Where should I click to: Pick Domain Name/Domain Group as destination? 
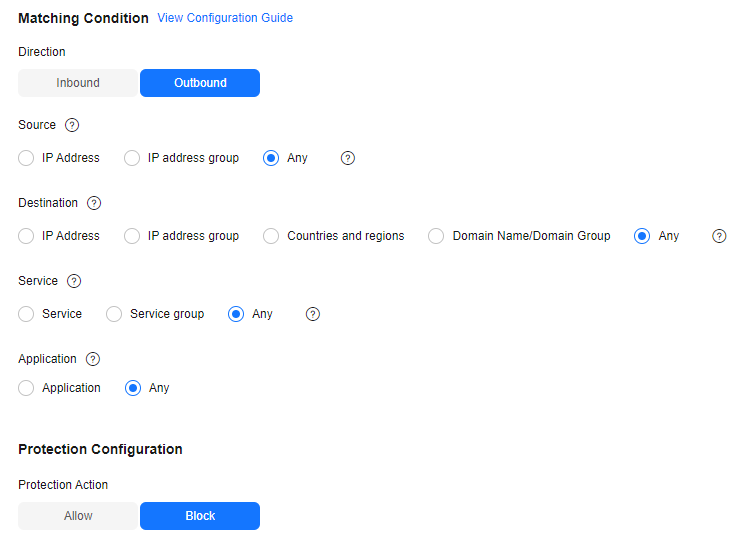[x=436, y=236]
